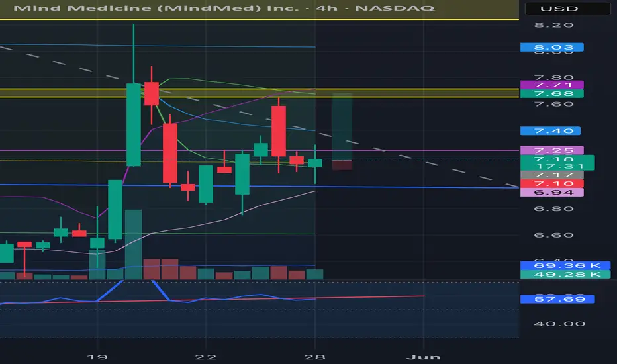Select the 7.68 green price label

(x=551, y=93)
